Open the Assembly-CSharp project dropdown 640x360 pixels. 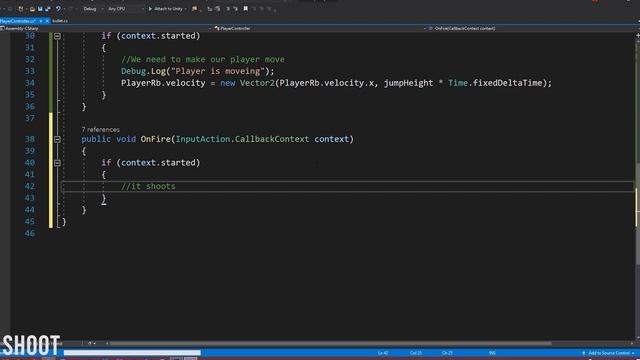[106, 29]
